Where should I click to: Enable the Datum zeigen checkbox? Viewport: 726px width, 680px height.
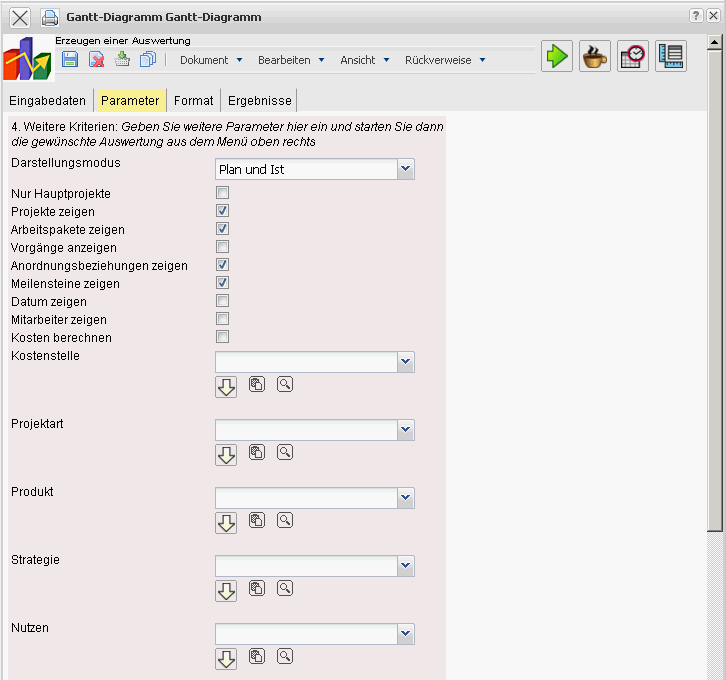222,301
